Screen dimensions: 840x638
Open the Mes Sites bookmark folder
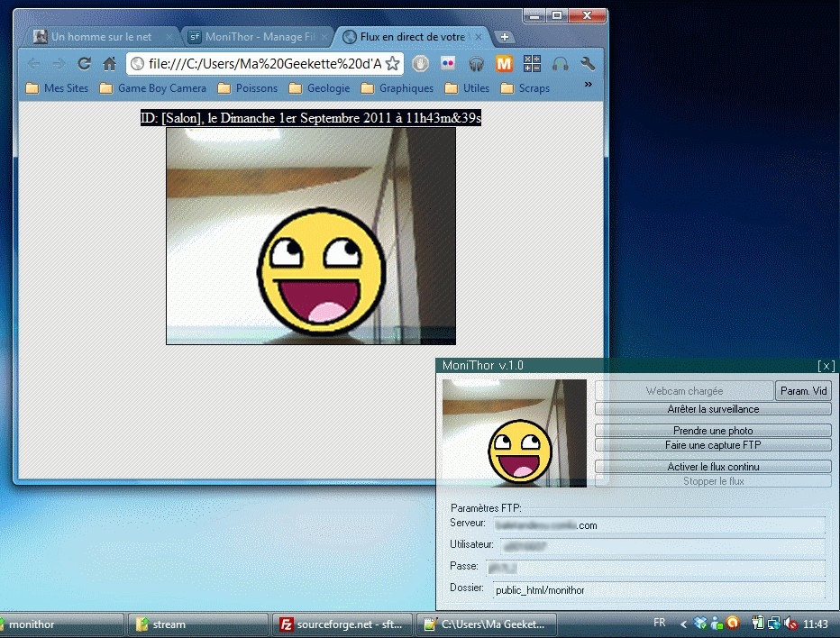pyautogui.click(x=58, y=87)
